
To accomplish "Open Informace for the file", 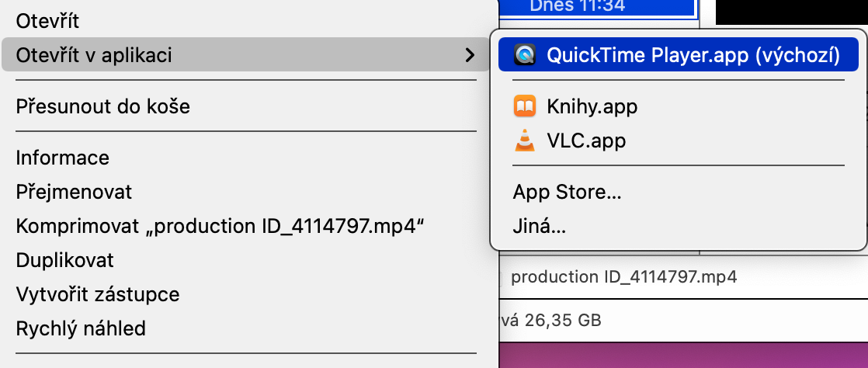I will coord(62,158).
